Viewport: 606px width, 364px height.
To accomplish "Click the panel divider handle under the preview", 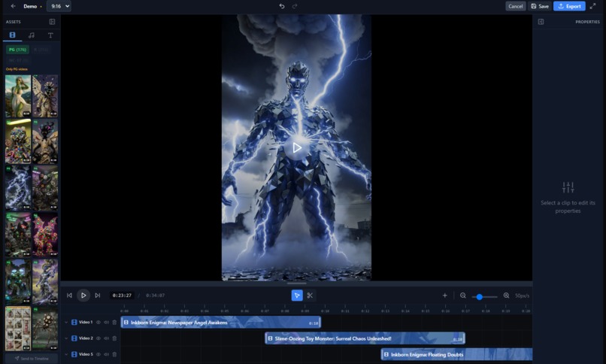I will pos(296,284).
